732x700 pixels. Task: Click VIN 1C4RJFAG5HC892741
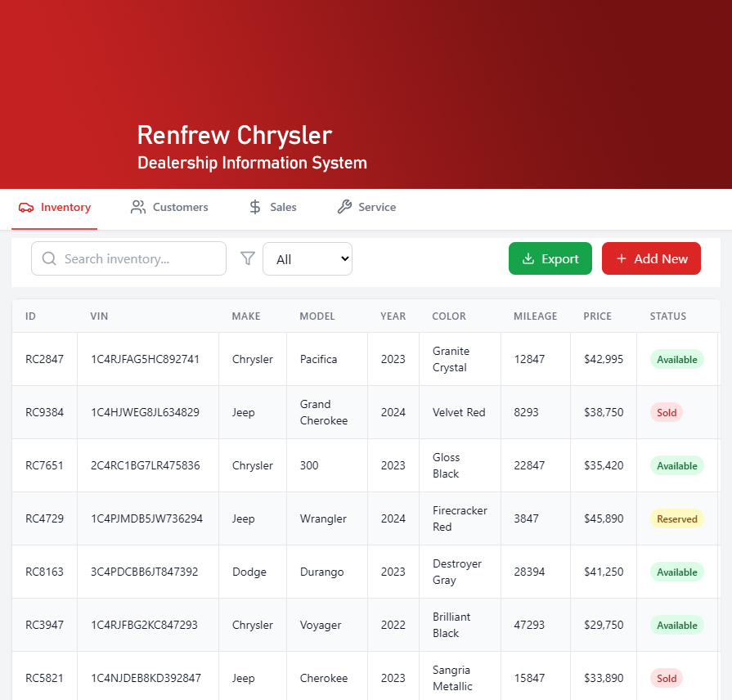pos(146,359)
